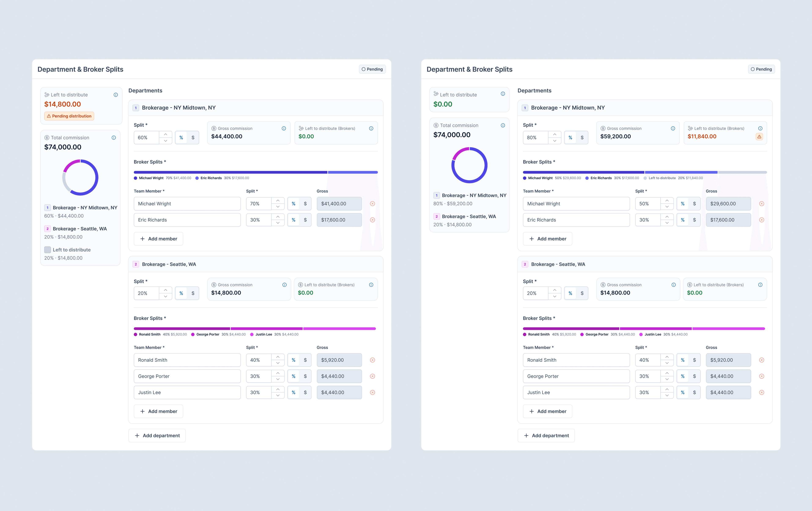This screenshot has height=511, width=812.
Task: Remove Ronald Smith row in right panel
Action: click(x=761, y=360)
